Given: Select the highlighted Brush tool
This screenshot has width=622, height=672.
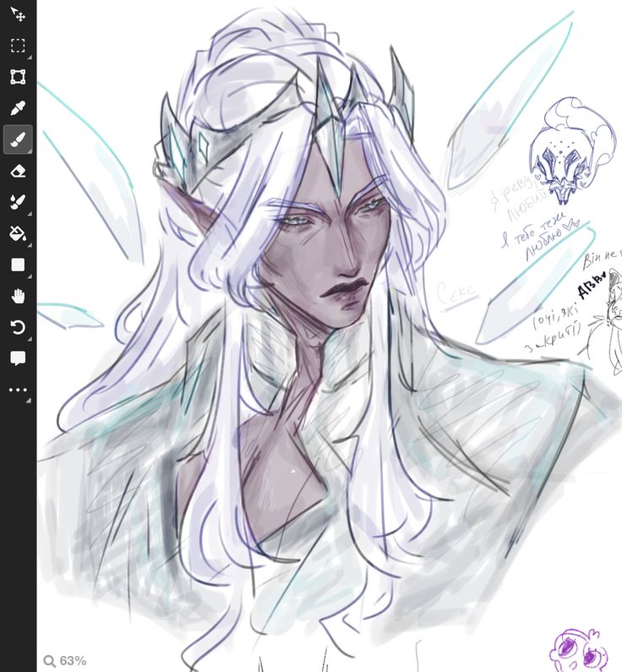Looking at the screenshot, I should 18,139.
